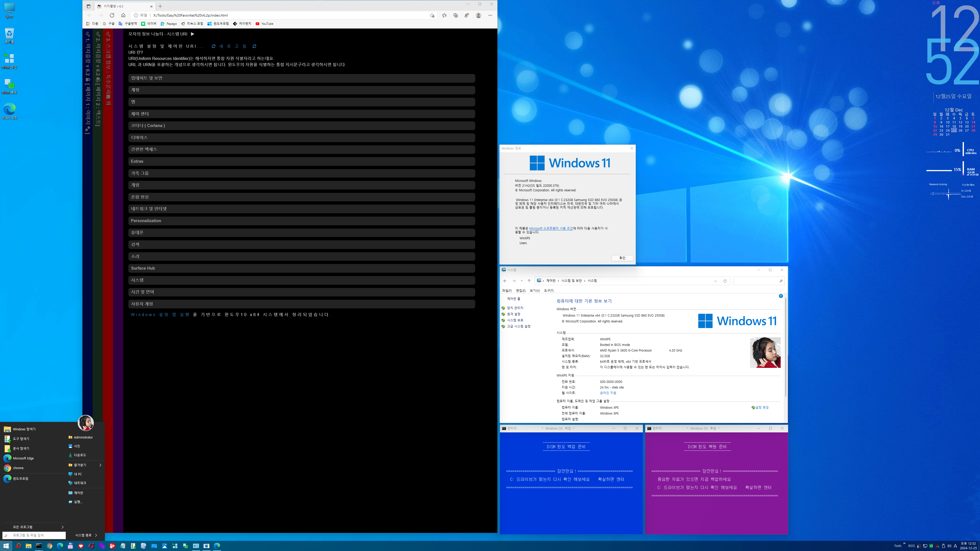Go to the Edge home page button

(x=123, y=15)
